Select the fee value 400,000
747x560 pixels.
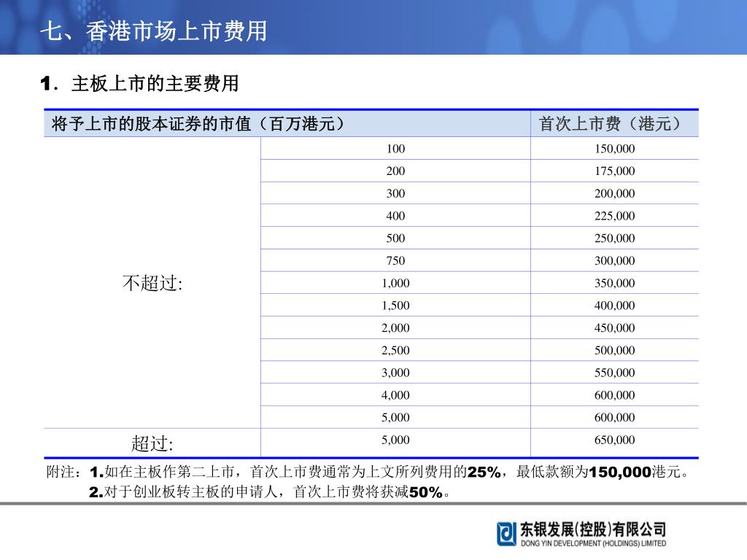[x=614, y=306]
